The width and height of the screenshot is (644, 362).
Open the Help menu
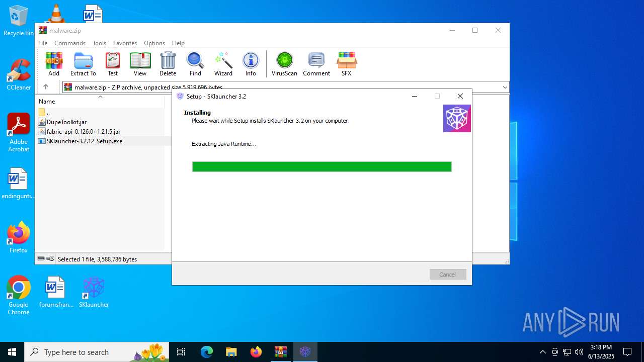(x=178, y=43)
